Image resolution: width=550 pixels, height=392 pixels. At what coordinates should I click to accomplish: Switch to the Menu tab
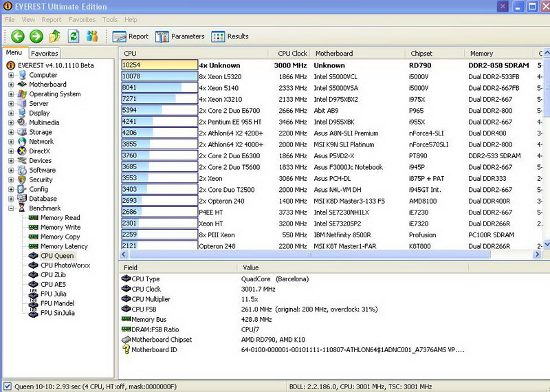tap(14, 52)
